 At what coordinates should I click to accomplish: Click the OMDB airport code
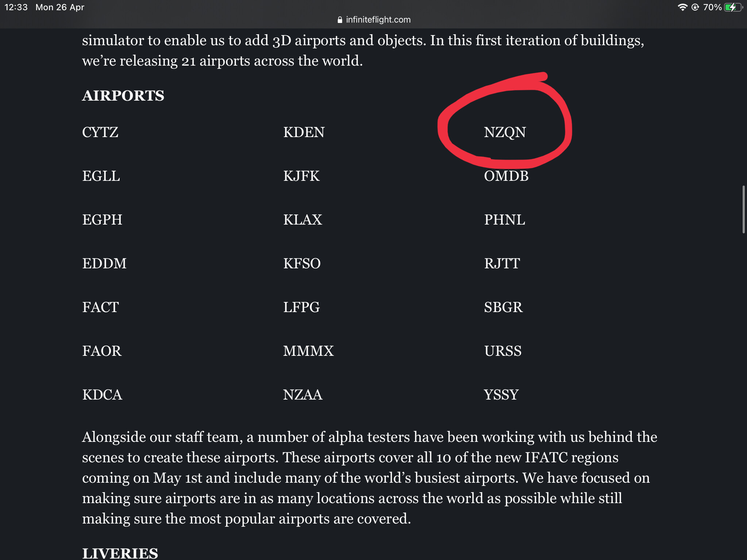[x=506, y=176]
